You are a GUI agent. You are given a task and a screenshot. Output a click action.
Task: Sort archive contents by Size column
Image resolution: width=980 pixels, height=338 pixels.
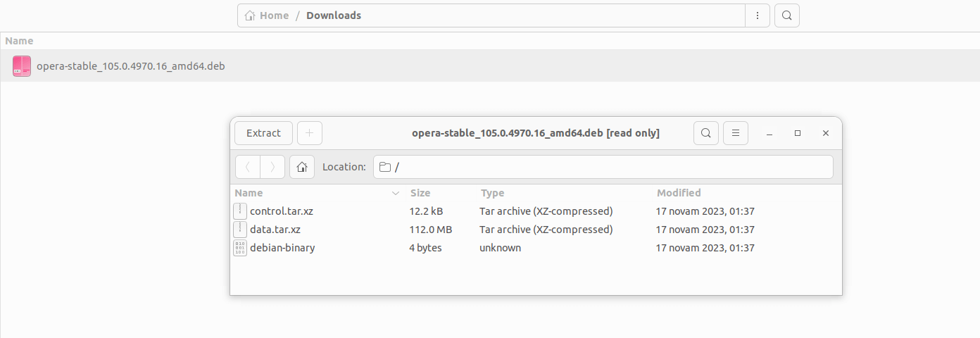[420, 193]
